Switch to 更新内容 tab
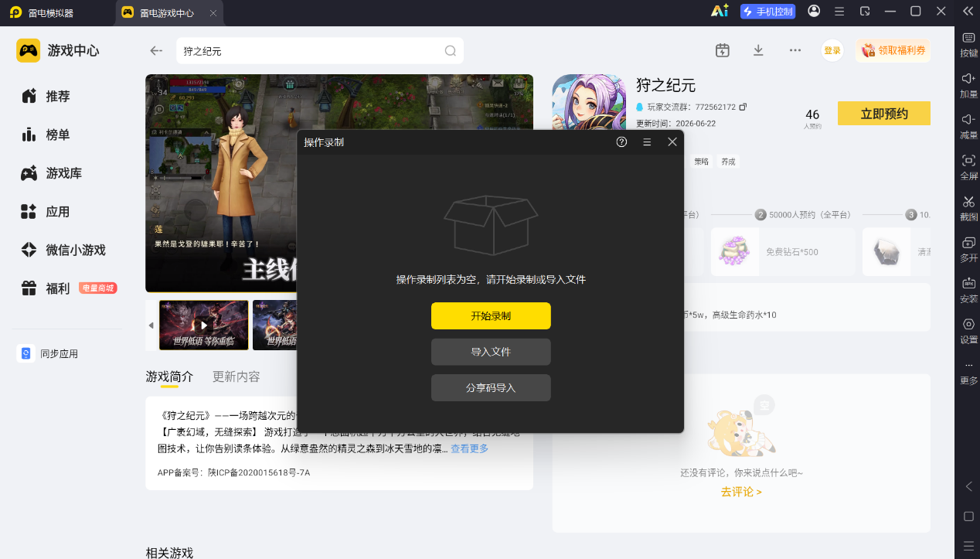The height and width of the screenshot is (559, 980). (236, 377)
